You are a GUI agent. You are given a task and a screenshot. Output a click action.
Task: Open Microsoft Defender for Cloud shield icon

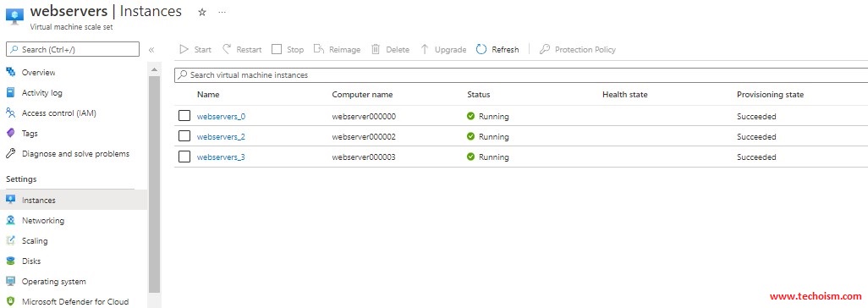click(x=10, y=302)
